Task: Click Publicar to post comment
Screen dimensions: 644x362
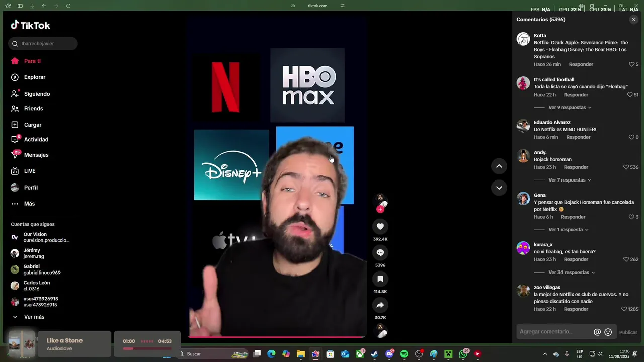Action: tap(628, 332)
